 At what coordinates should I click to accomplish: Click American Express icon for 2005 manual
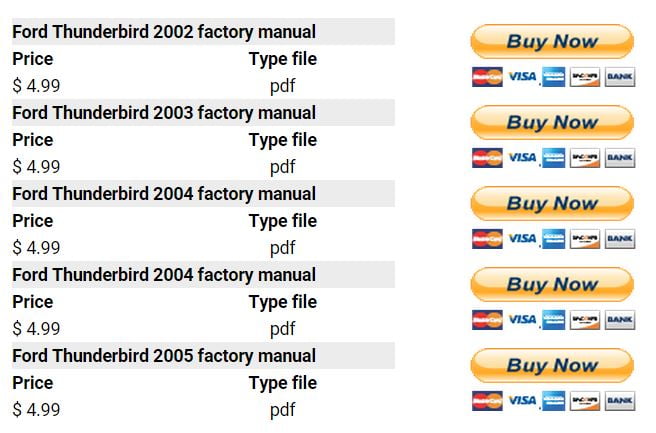pos(553,401)
